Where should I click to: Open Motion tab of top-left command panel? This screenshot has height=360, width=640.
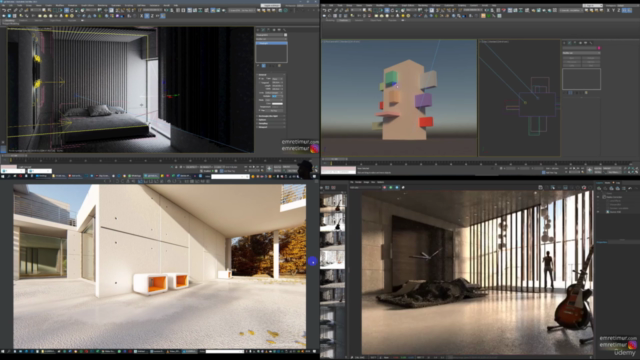click(x=274, y=30)
